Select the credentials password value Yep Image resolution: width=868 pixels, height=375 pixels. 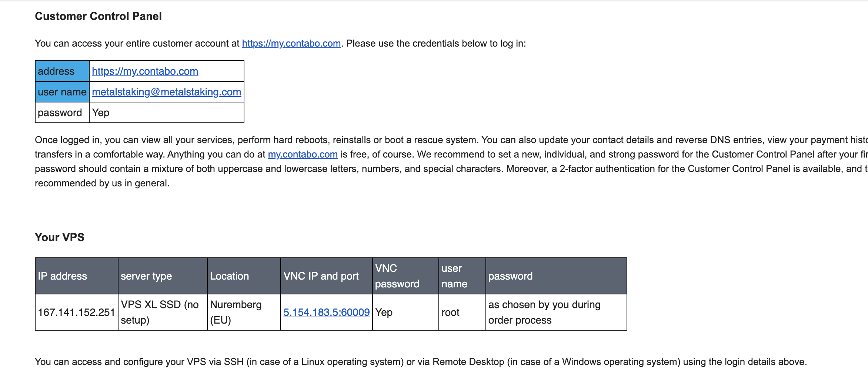coord(101,113)
